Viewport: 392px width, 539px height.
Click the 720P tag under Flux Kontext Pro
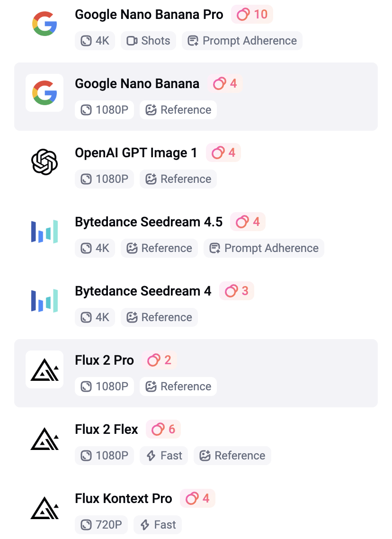click(x=101, y=525)
